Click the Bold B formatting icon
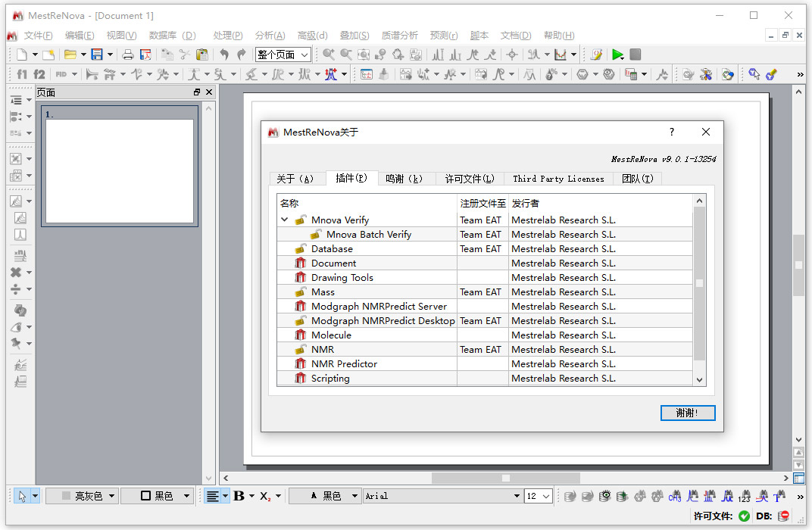 tap(239, 496)
